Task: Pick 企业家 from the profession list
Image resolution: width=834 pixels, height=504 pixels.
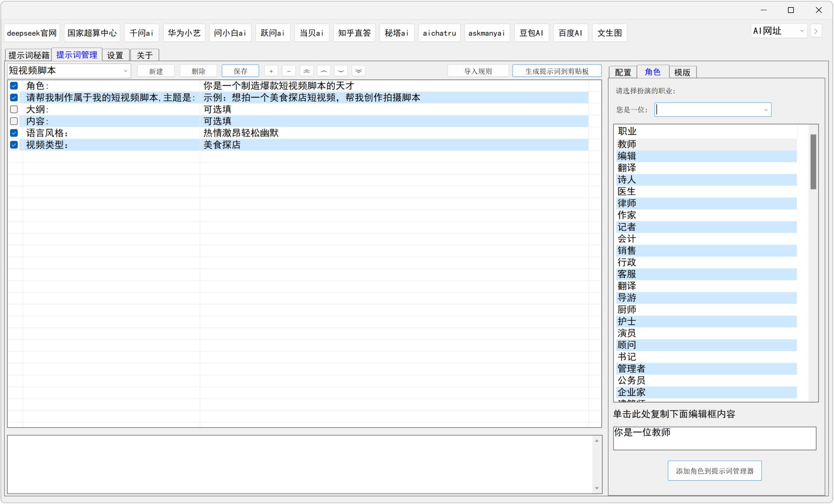Action: pos(707,392)
